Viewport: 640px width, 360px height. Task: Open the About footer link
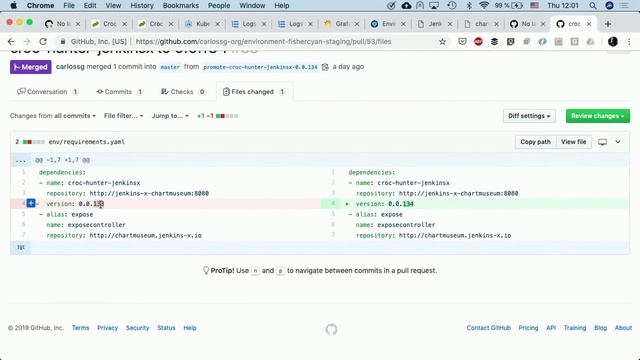[623, 328]
